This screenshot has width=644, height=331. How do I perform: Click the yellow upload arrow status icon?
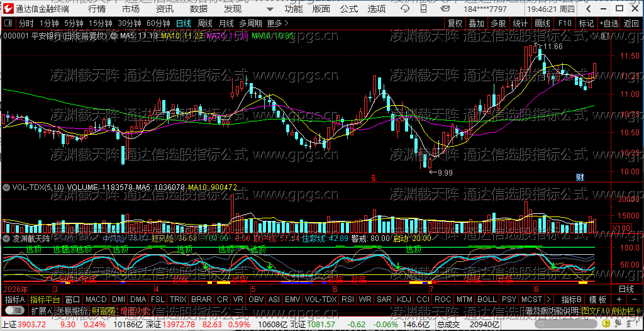pyautogui.click(x=606, y=323)
